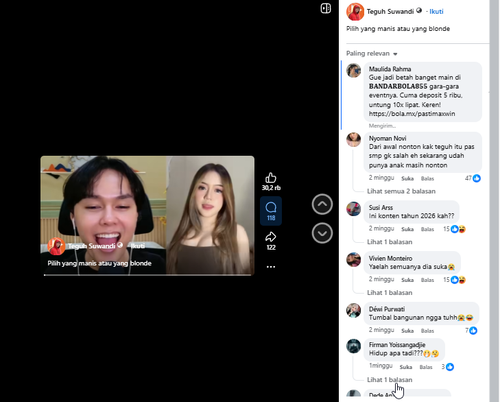The width and height of the screenshot is (500, 402).
Task: View reactions on Nyoman Novi's comment (47)
Action: 473,178
